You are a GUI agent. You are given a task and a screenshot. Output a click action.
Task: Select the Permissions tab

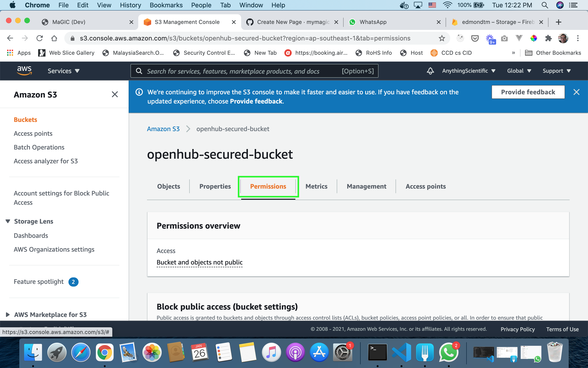(x=268, y=186)
